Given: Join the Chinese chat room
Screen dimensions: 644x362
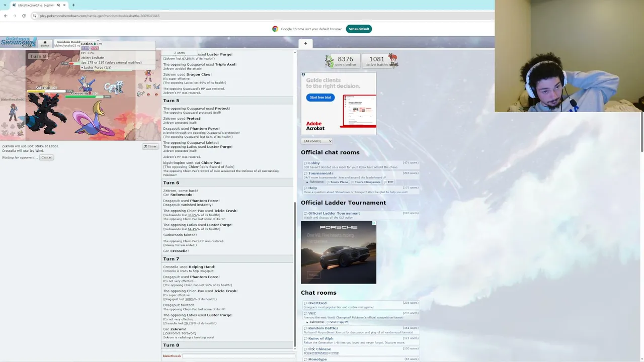Looking at the screenshot, I should tap(360, 350).
